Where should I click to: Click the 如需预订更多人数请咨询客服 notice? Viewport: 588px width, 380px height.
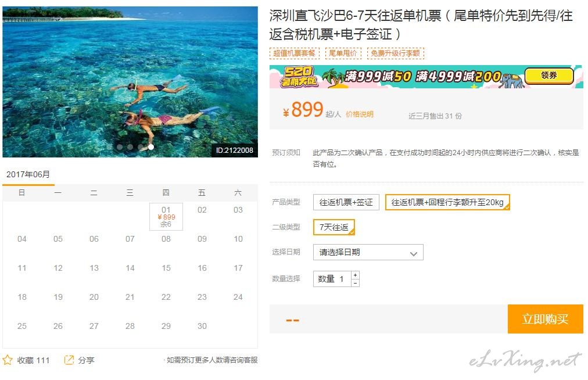pos(211,360)
